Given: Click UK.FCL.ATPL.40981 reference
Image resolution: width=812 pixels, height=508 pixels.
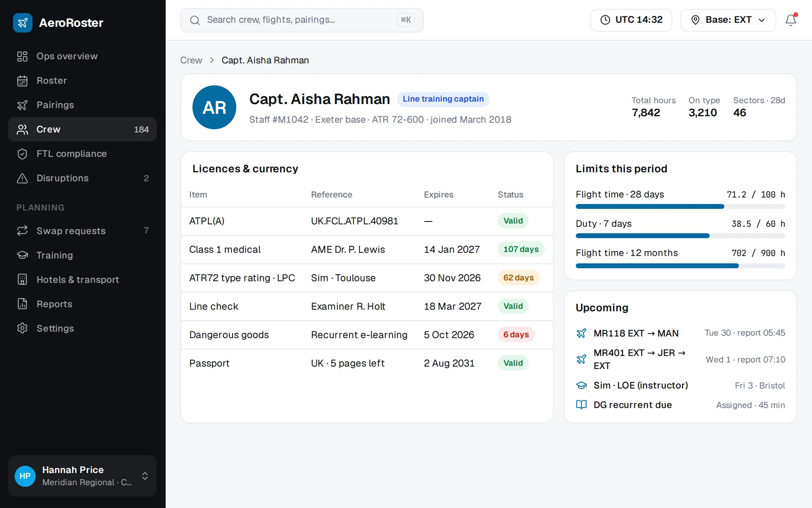Looking at the screenshot, I should click(354, 221).
